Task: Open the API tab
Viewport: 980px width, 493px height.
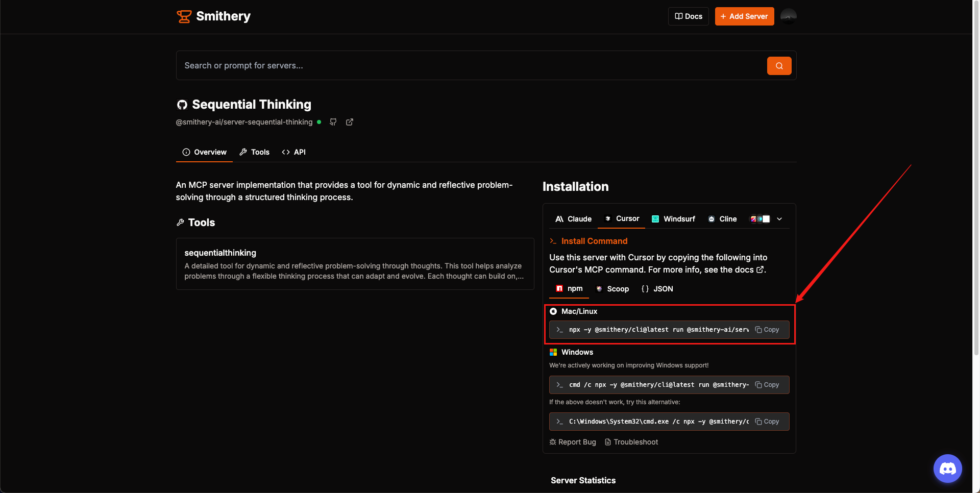Action: [293, 152]
